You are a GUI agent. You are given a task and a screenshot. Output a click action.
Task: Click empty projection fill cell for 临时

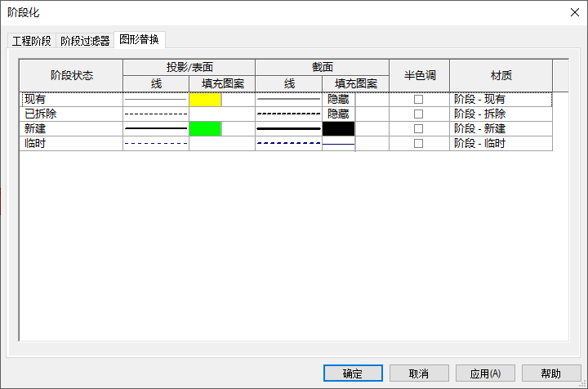pyautogui.click(x=222, y=143)
